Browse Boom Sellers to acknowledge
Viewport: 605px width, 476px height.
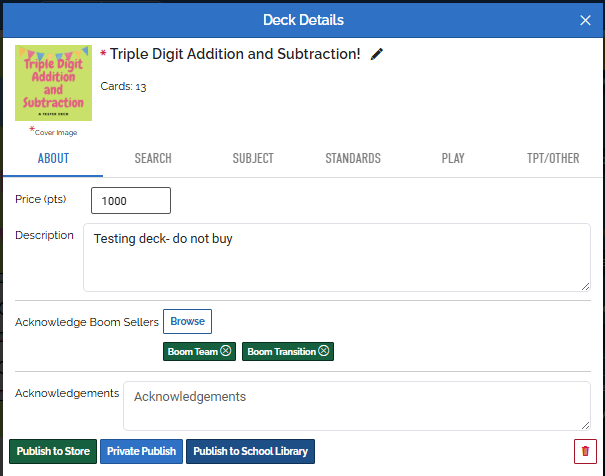[188, 321]
